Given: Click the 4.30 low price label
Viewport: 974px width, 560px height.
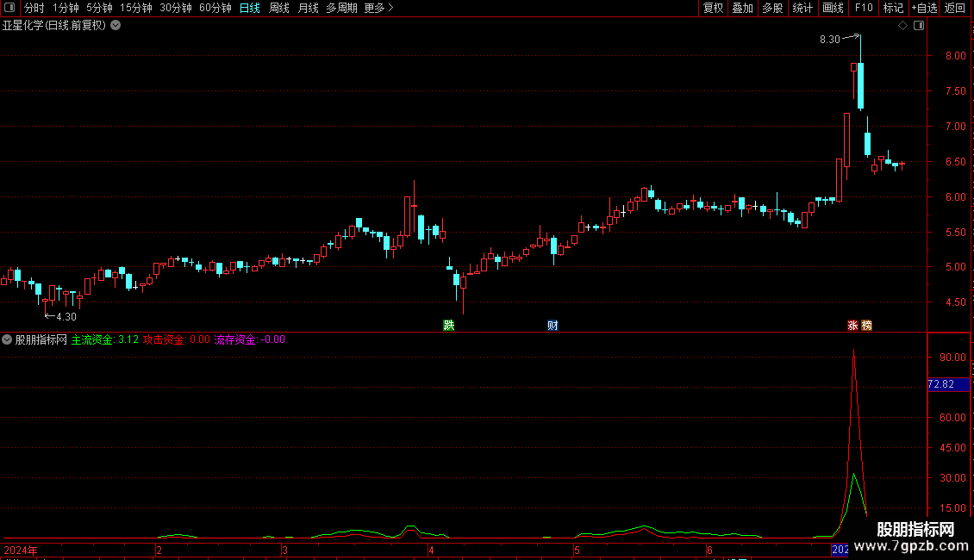Looking at the screenshot, I should 66,317.
